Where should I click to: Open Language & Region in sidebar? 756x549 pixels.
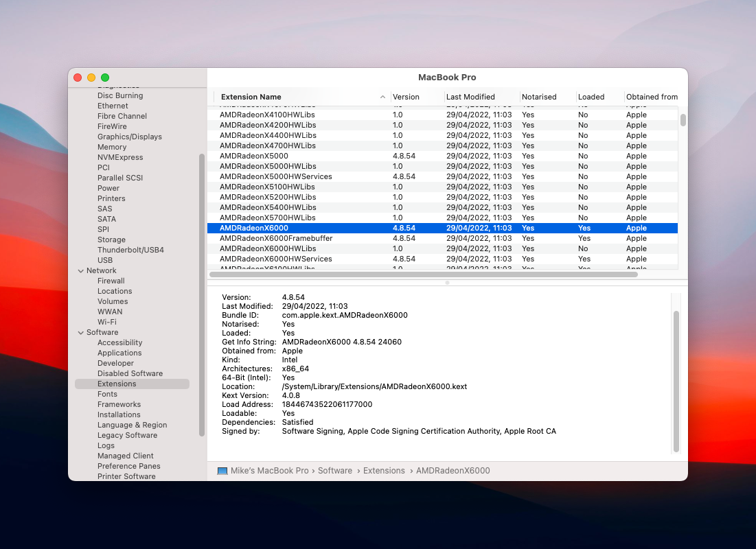(x=132, y=425)
